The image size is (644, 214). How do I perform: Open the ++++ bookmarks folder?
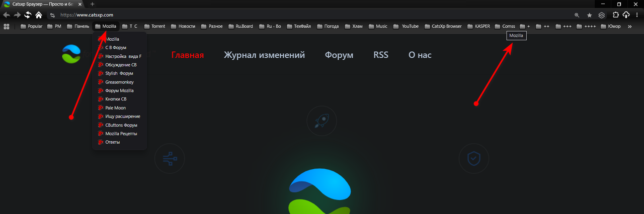pos(587,26)
